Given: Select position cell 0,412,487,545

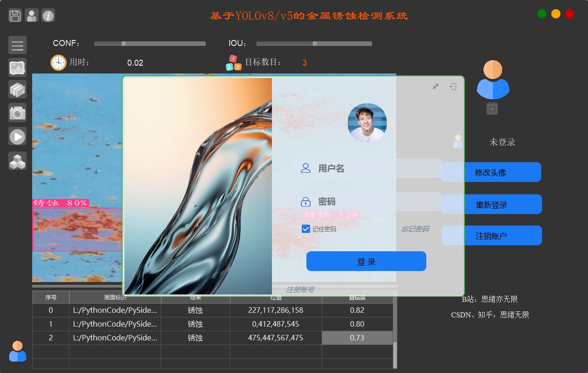Looking at the screenshot, I should 276,324.
